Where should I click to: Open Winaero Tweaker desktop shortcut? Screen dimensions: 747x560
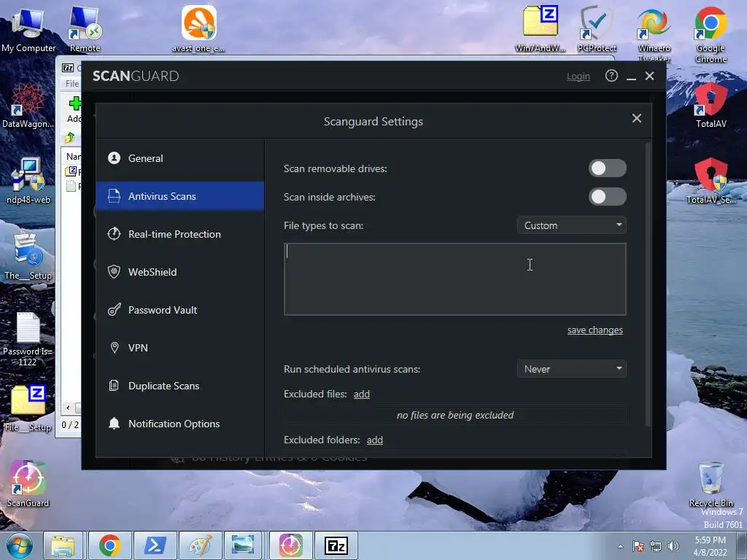654,34
